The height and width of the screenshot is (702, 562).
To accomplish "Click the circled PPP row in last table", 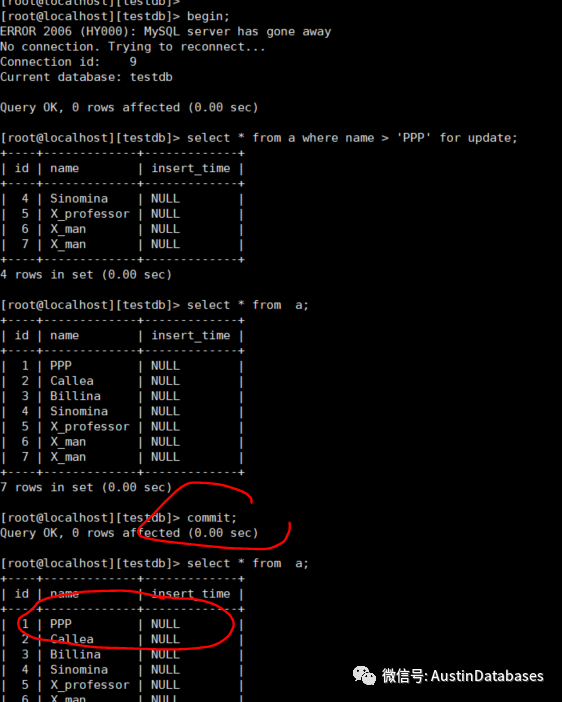I will (122, 624).
